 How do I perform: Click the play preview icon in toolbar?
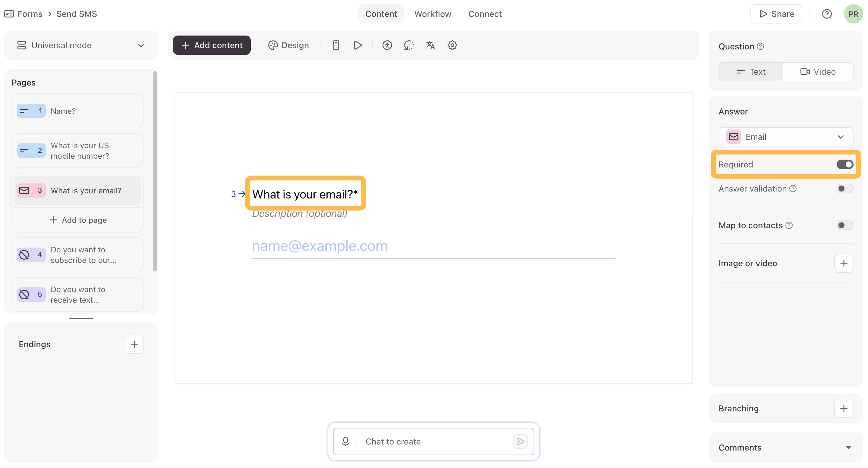357,45
